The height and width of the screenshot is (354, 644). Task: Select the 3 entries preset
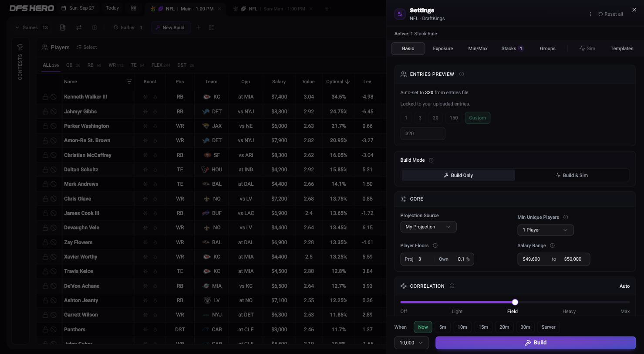(x=420, y=118)
